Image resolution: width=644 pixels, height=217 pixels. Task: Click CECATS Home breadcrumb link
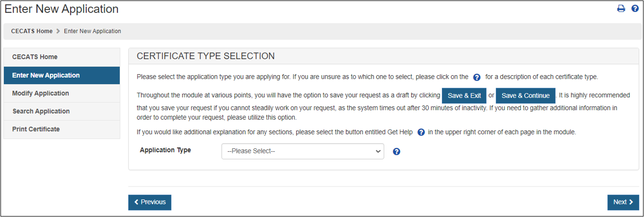pyautogui.click(x=32, y=31)
